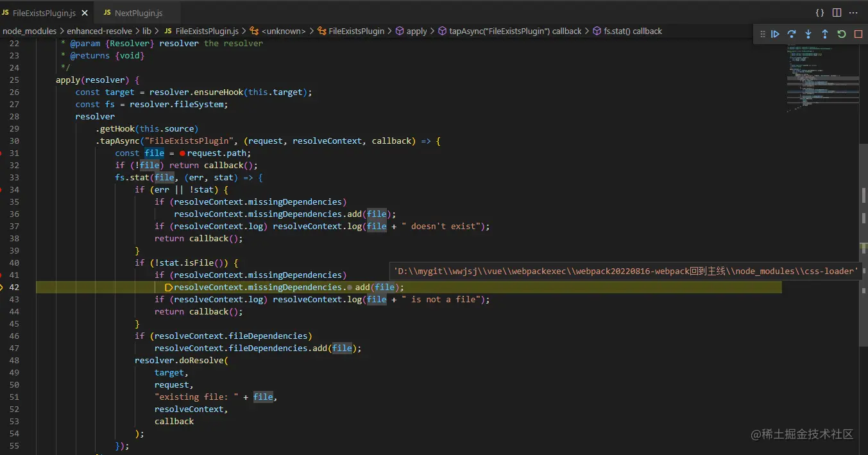Image resolution: width=868 pixels, height=455 pixels.
Task: Click '.getHook(this.source)' on line 29
Action: tap(147, 129)
